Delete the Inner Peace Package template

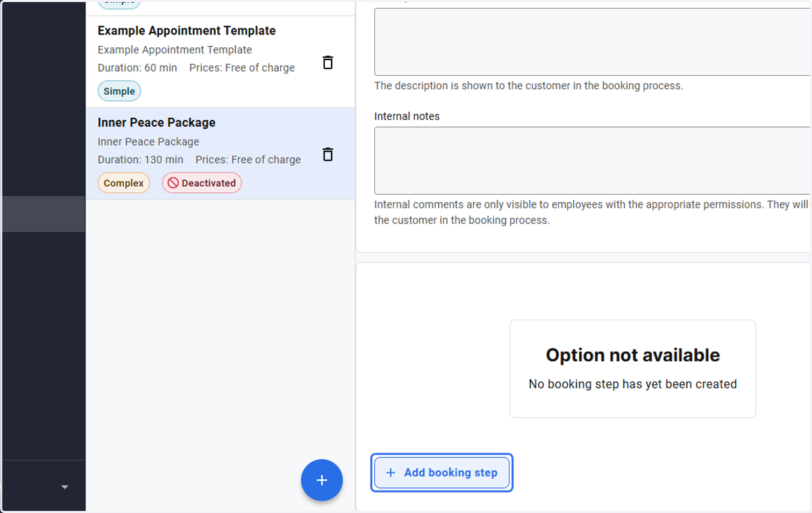tap(328, 154)
